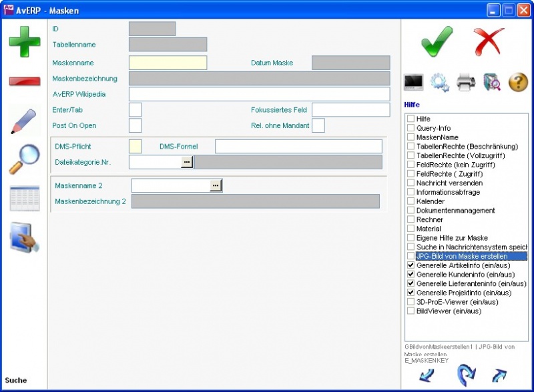534x392 pixels.
Task: Select JPG-Bild von Maske erstellen entry
Action: (461, 256)
